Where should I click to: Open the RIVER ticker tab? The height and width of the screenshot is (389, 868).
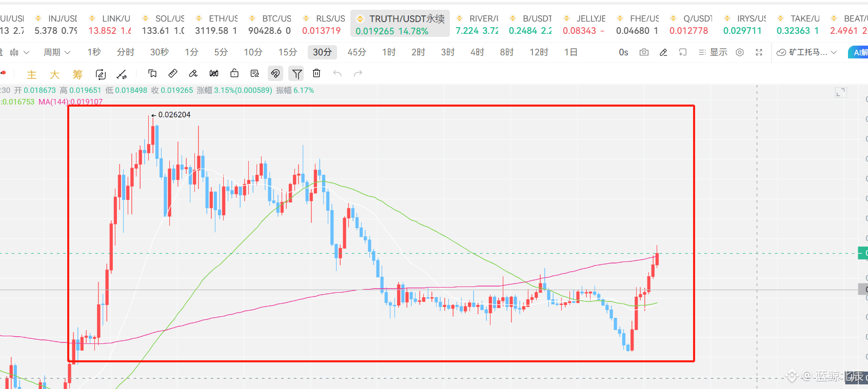pos(477,25)
